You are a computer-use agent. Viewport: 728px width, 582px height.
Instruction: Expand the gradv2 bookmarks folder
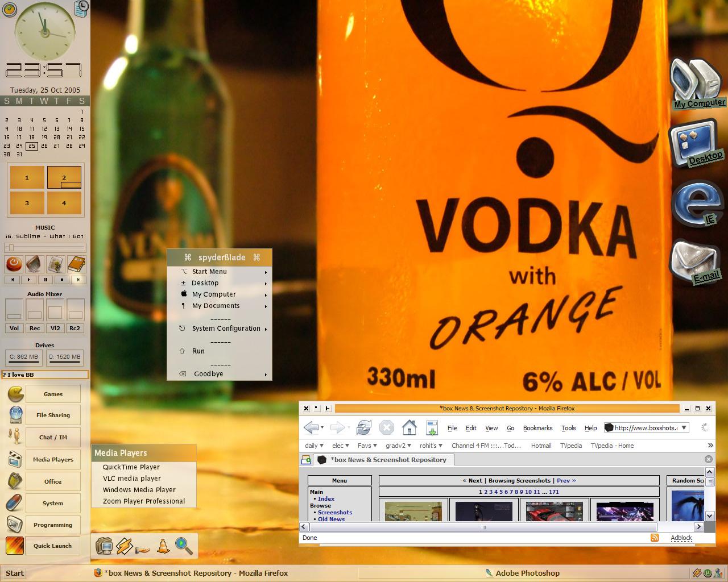click(x=398, y=446)
